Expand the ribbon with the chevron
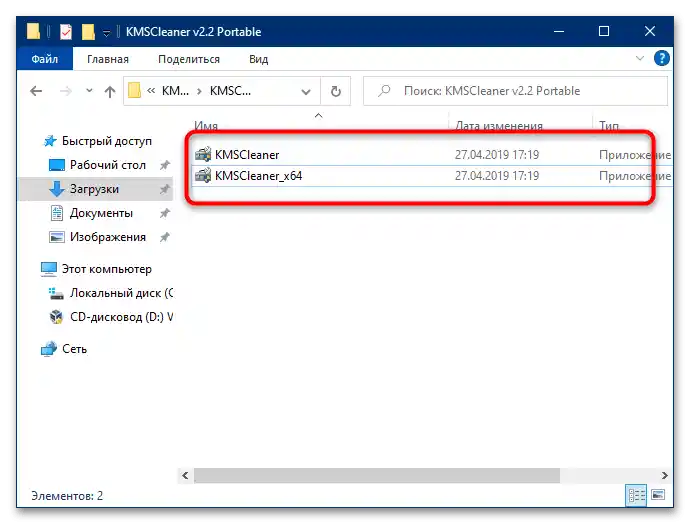The width and height of the screenshot is (690, 524). tap(639, 58)
